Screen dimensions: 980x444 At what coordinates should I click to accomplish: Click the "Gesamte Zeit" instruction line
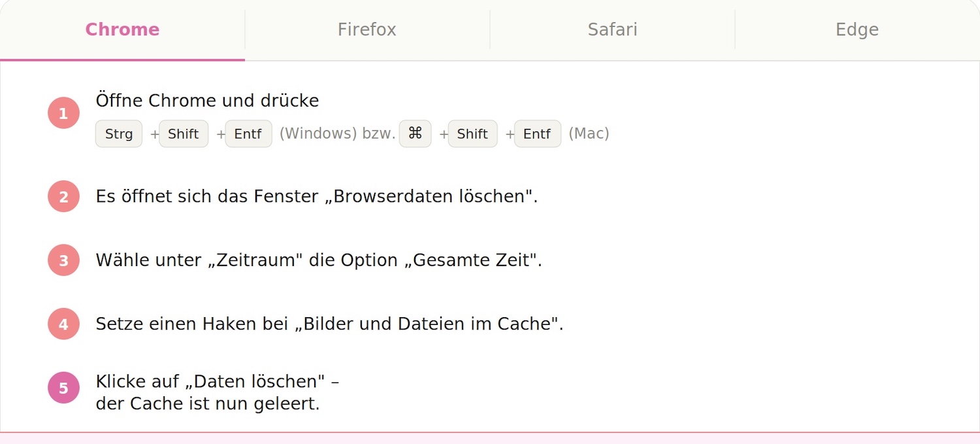[x=319, y=260]
